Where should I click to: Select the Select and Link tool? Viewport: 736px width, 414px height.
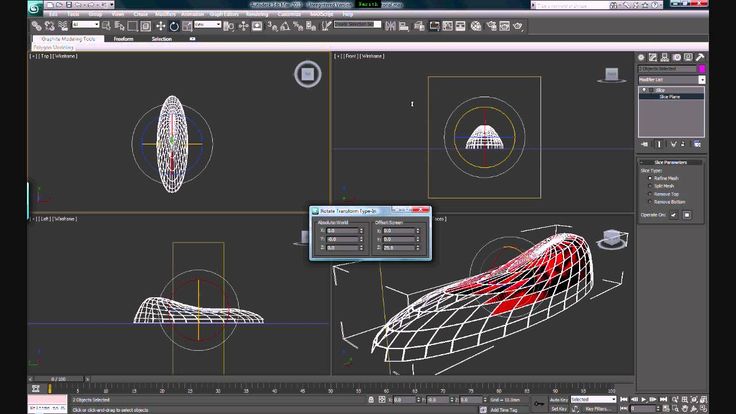click(37, 26)
